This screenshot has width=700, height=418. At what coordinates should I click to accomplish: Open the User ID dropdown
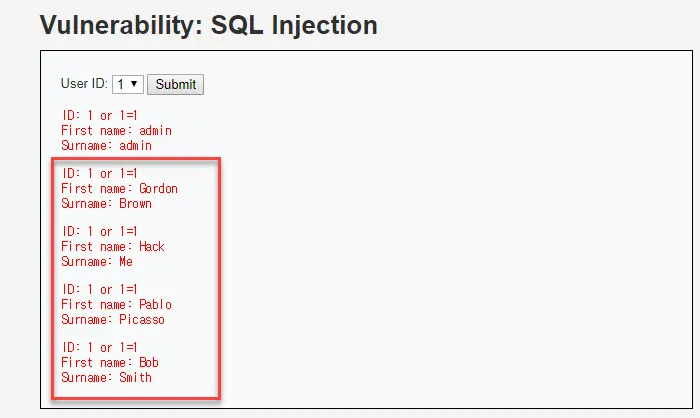click(128, 84)
